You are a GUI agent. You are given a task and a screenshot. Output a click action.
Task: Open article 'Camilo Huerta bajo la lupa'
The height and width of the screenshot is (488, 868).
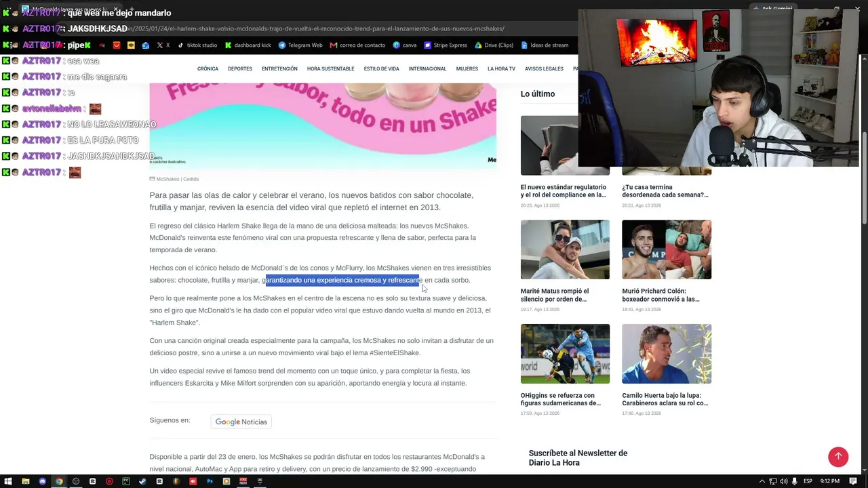[x=665, y=399]
